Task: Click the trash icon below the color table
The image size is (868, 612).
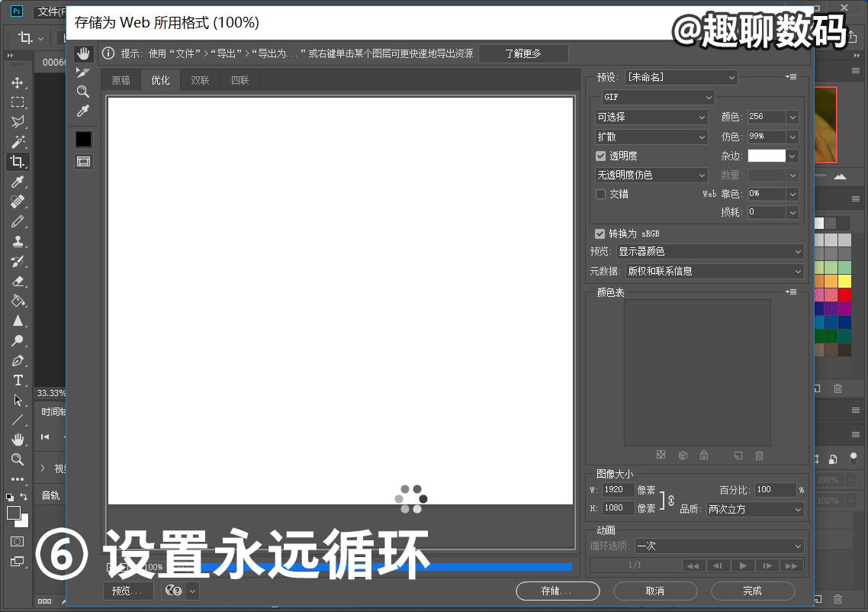Action: tap(759, 455)
